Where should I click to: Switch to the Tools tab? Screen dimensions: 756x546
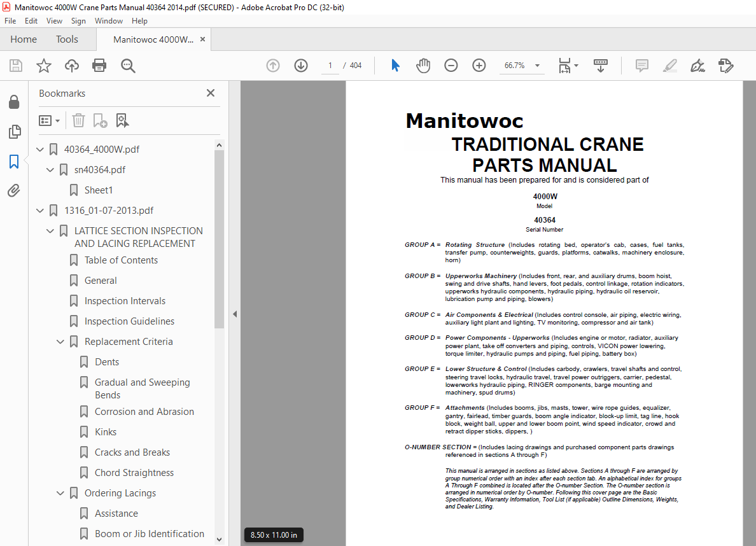(x=67, y=39)
